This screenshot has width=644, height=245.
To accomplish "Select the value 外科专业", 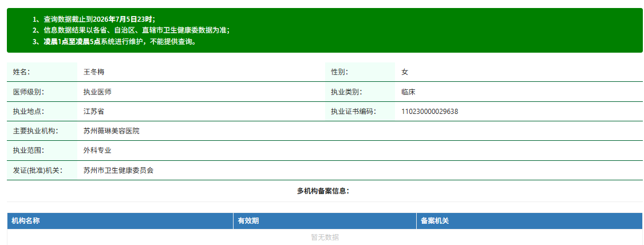I will click(97, 151).
